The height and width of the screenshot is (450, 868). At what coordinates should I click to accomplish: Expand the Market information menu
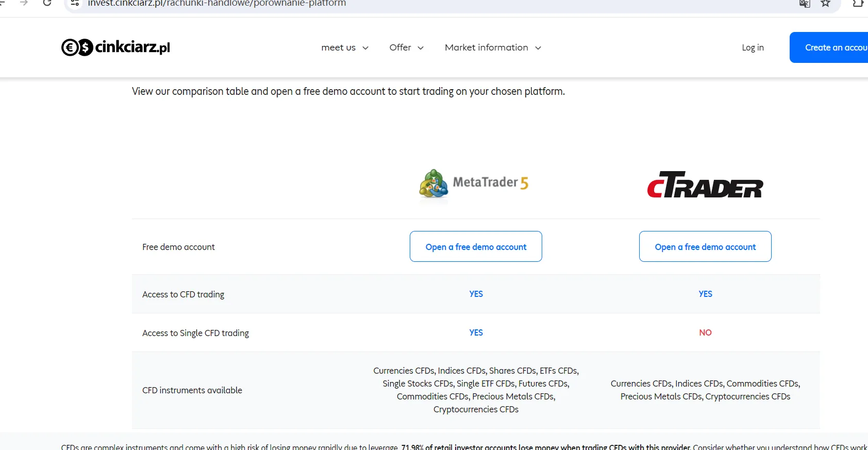493,47
